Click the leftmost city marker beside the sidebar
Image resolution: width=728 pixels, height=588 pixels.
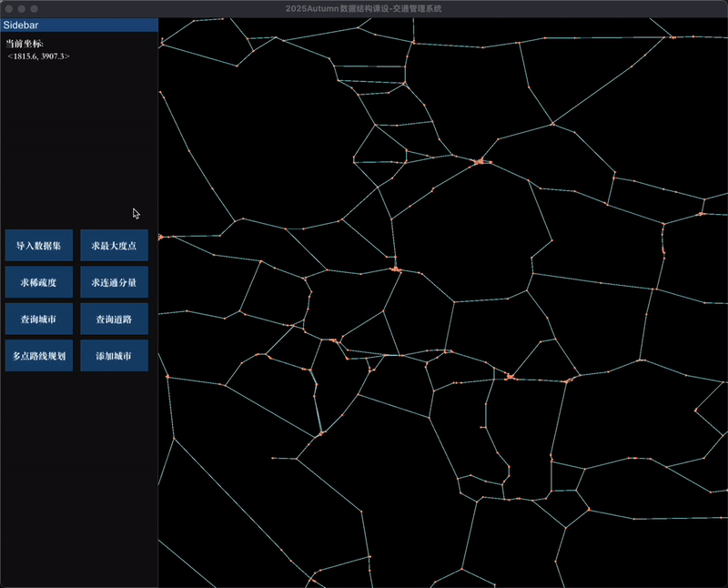pyautogui.click(x=161, y=238)
